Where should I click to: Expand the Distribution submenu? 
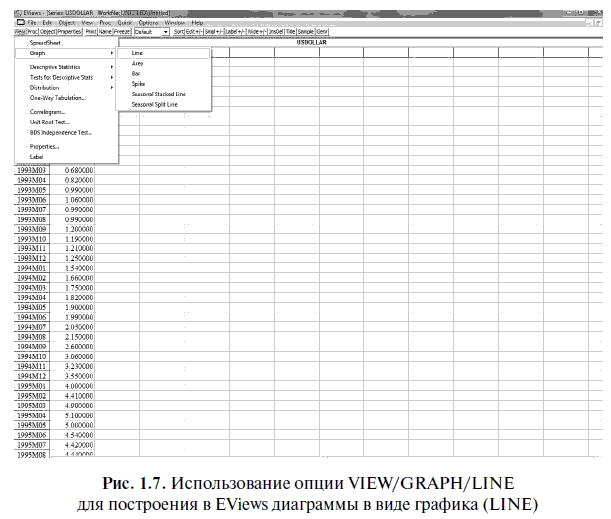pyautogui.click(x=66, y=88)
